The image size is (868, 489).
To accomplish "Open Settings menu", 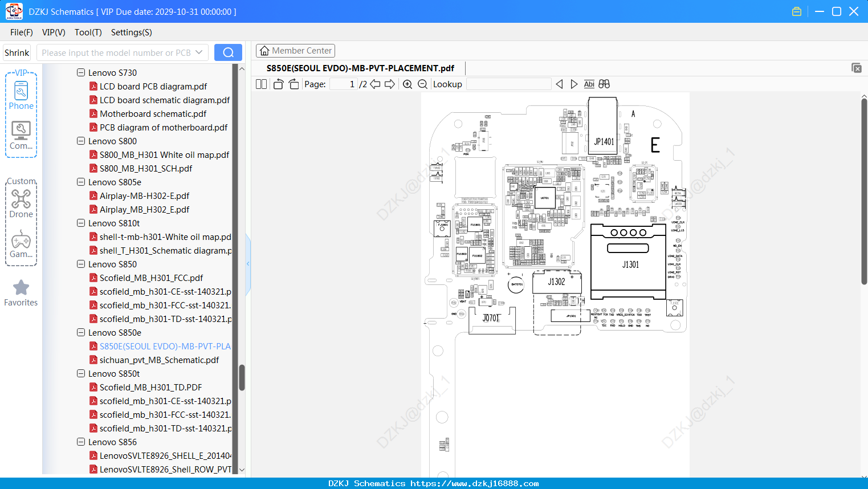I will [x=132, y=32].
